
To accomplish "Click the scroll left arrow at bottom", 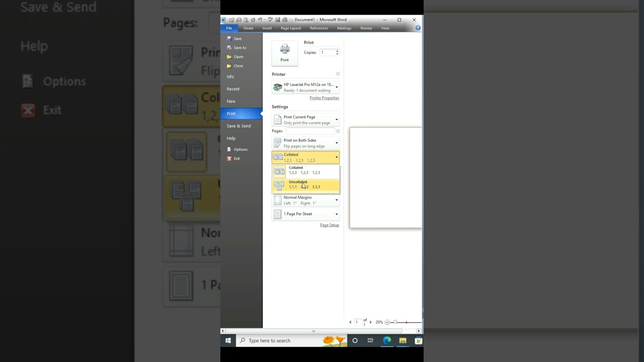I will pyautogui.click(x=223, y=331).
